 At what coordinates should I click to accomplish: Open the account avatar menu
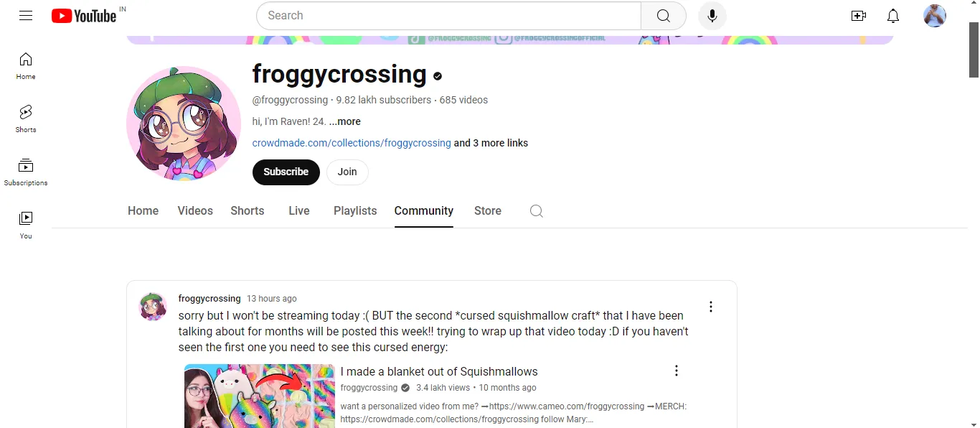(934, 16)
